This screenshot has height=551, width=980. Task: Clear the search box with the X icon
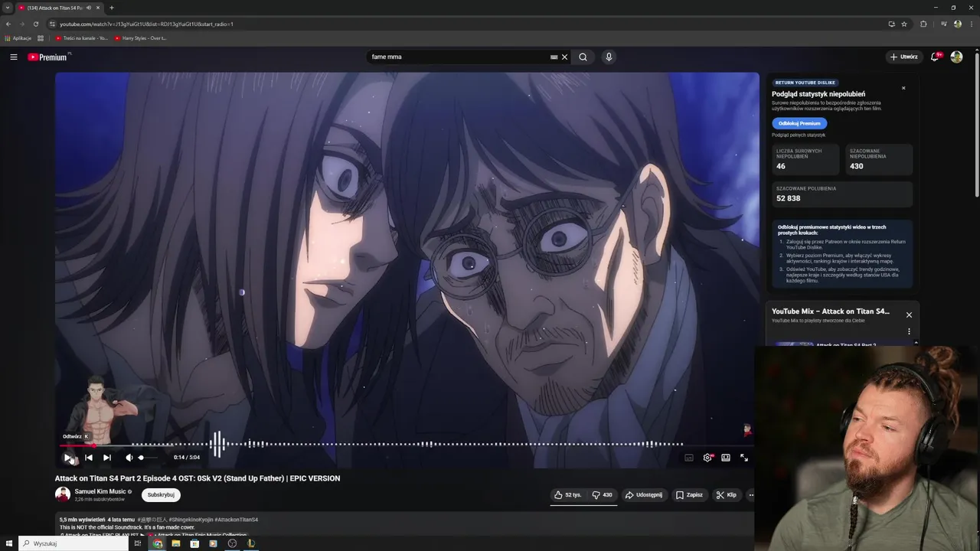(x=565, y=57)
